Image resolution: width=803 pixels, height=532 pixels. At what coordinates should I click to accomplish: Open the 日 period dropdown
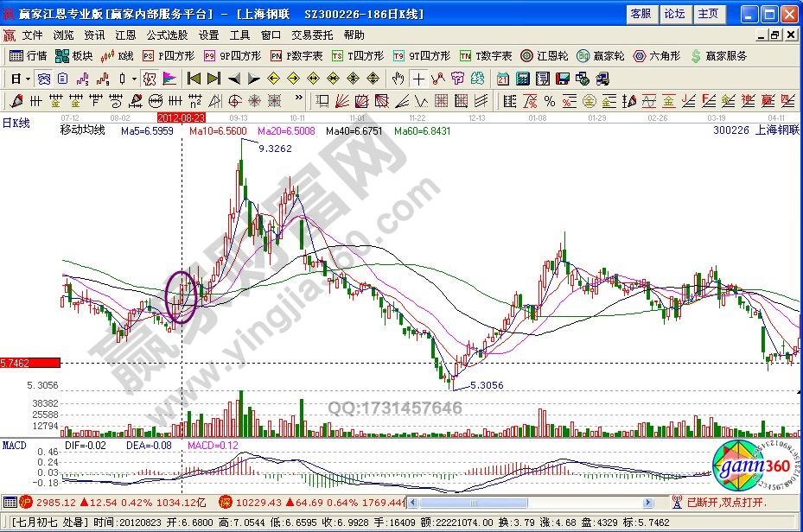20,79
